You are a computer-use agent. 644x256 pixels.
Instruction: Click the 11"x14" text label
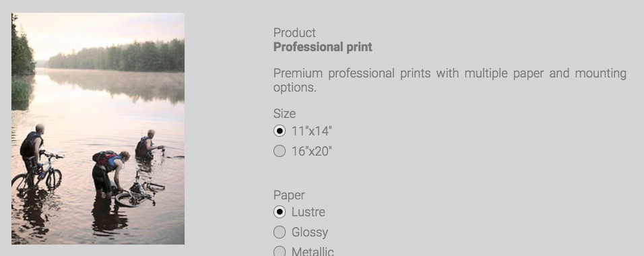click(311, 131)
